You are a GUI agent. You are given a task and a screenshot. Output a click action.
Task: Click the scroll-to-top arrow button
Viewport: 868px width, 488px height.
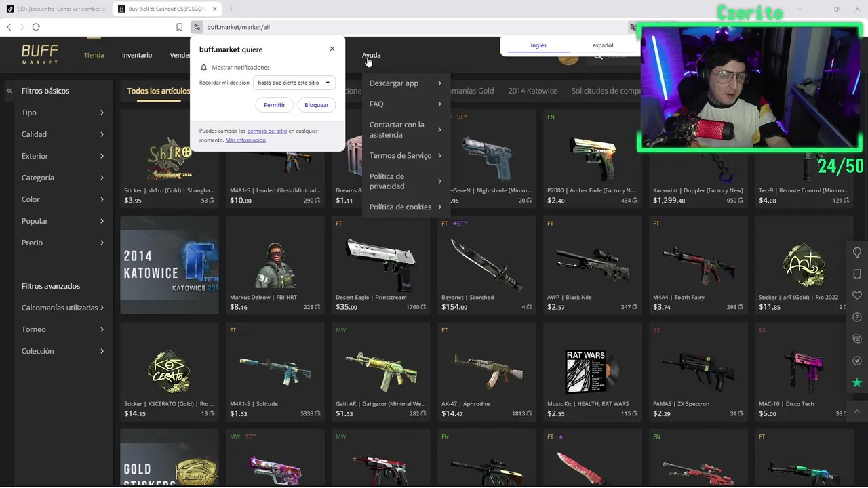click(x=857, y=411)
